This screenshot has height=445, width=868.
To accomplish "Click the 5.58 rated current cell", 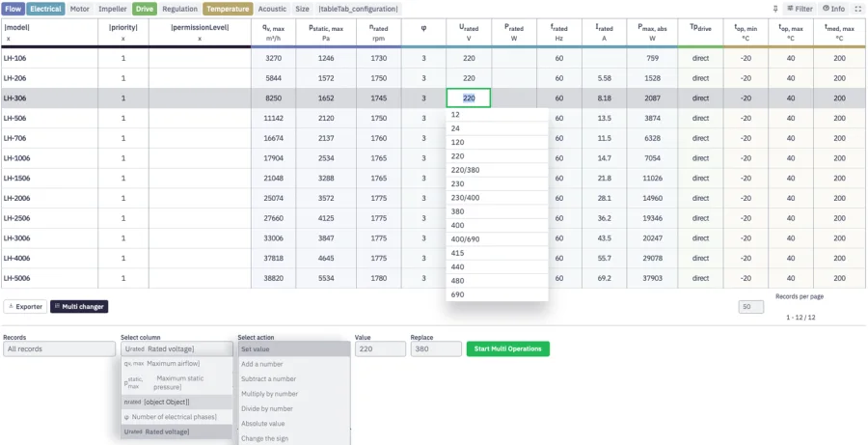I will point(604,78).
